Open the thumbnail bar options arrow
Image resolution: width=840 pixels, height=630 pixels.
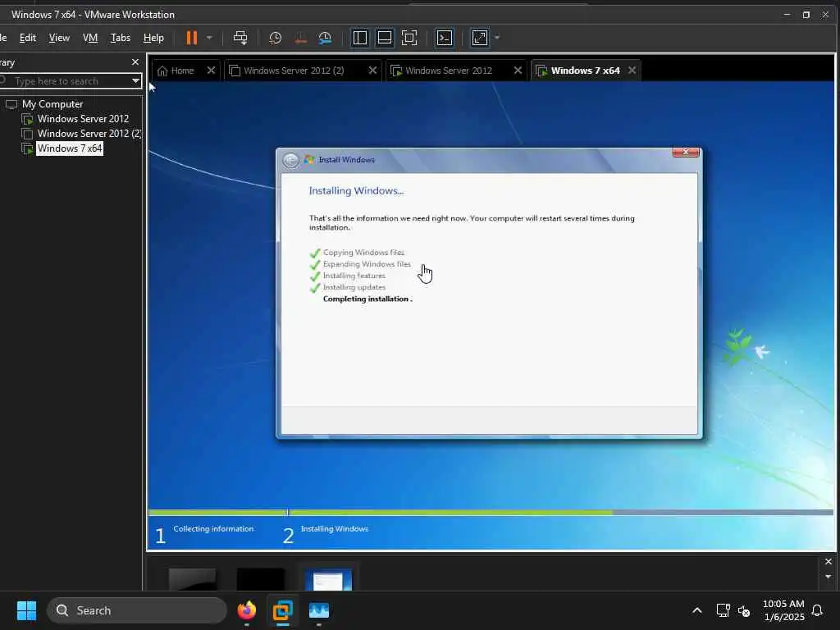point(829,577)
